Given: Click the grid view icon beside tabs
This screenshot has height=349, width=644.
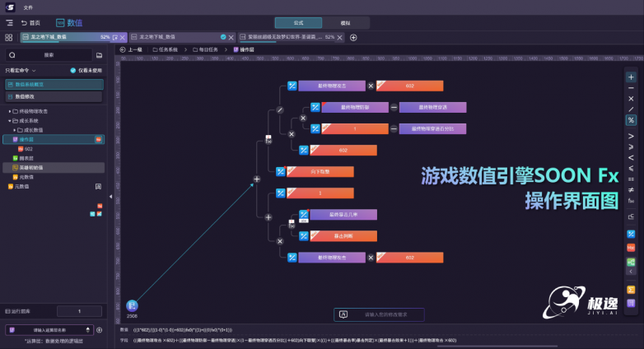Looking at the screenshot, I should (x=8, y=37).
